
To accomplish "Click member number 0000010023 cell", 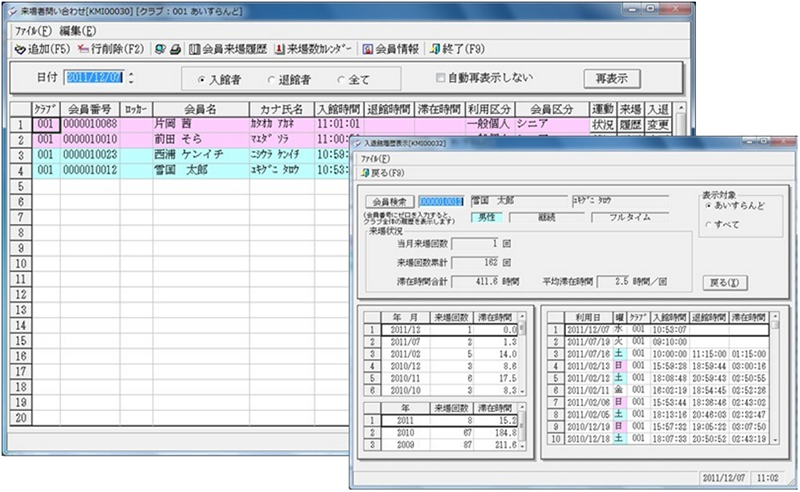I will (x=90, y=155).
